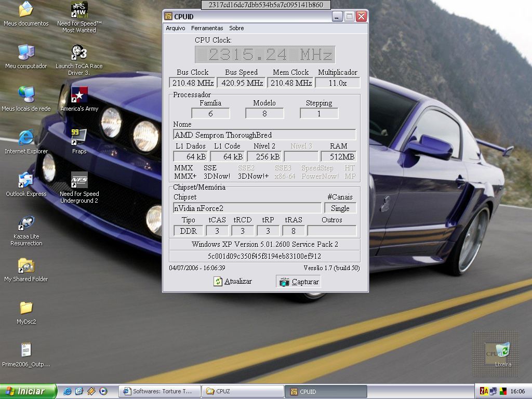
Task: Click the Atualizar button
Action: (x=233, y=282)
